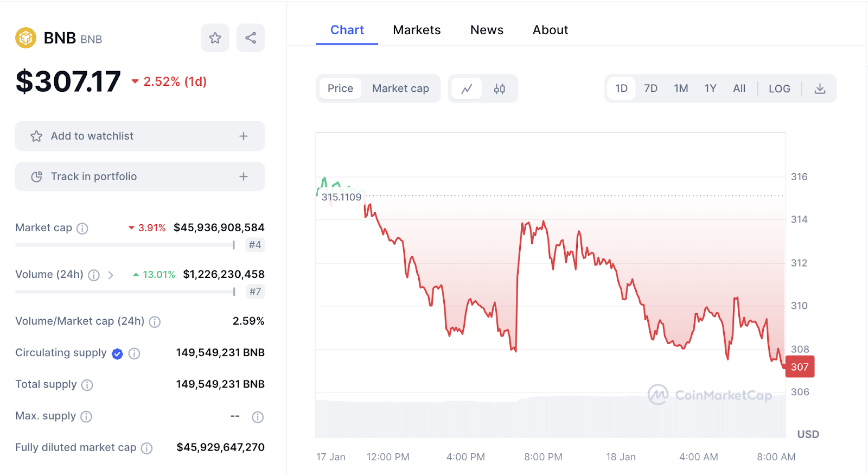Toggle chart to Market cap view
Viewport: 868px width, 475px height.
click(x=400, y=88)
